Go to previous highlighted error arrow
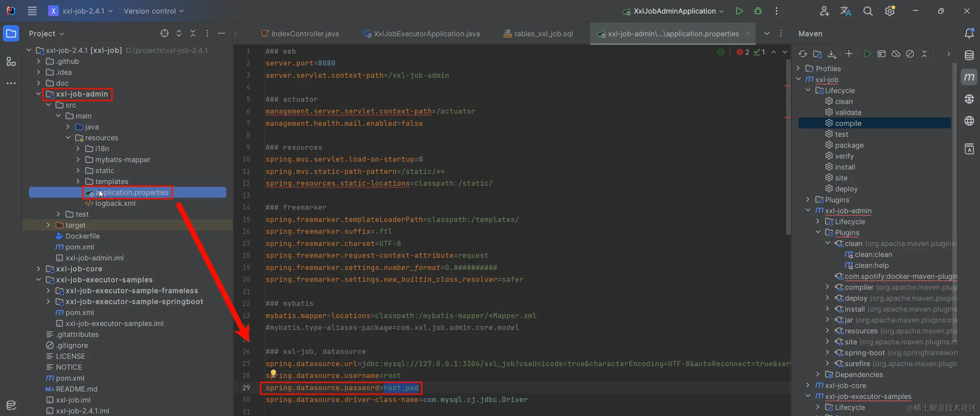This screenshot has height=416, width=980. tap(773, 52)
